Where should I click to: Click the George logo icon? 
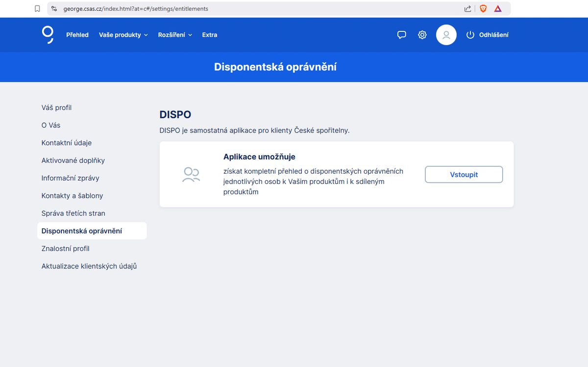pyautogui.click(x=48, y=35)
